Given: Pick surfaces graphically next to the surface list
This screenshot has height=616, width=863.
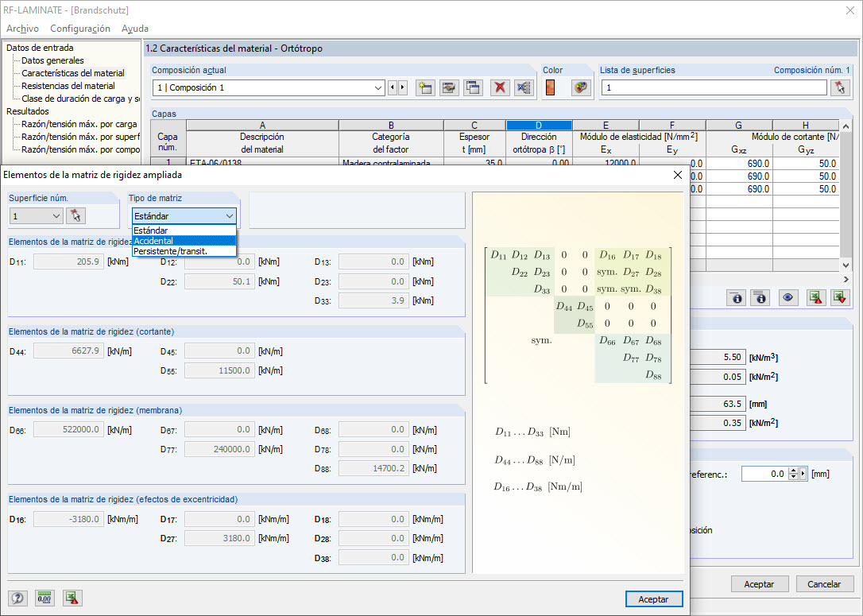Looking at the screenshot, I should point(840,87).
